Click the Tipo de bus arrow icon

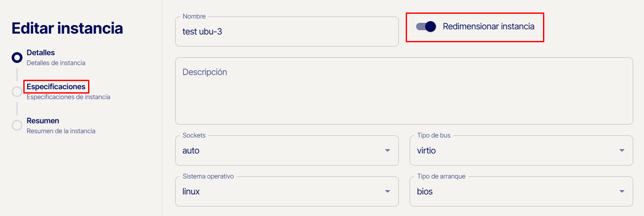(x=622, y=150)
